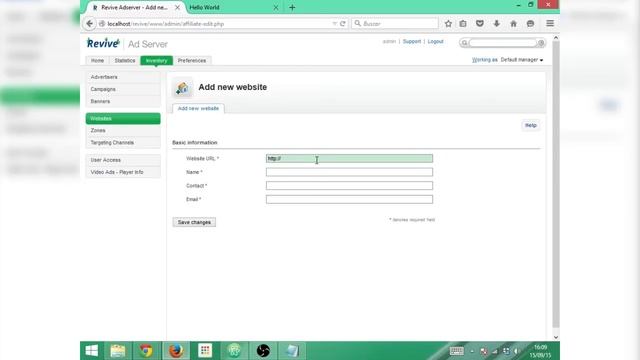This screenshot has height=360, width=640.
Task: Click the Firefox Buscar search box
Action: click(x=394, y=24)
